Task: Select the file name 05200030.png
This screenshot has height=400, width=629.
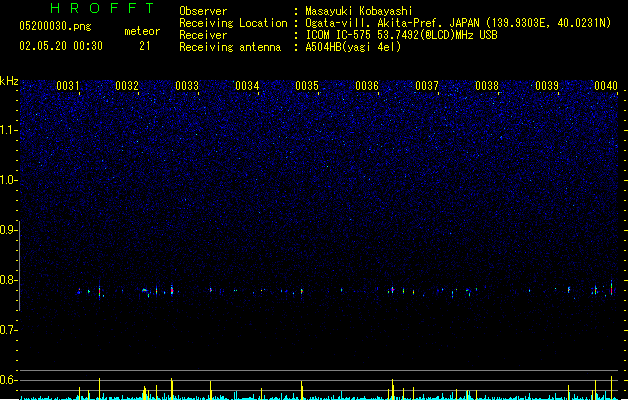Action: click(x=55, y=26)
